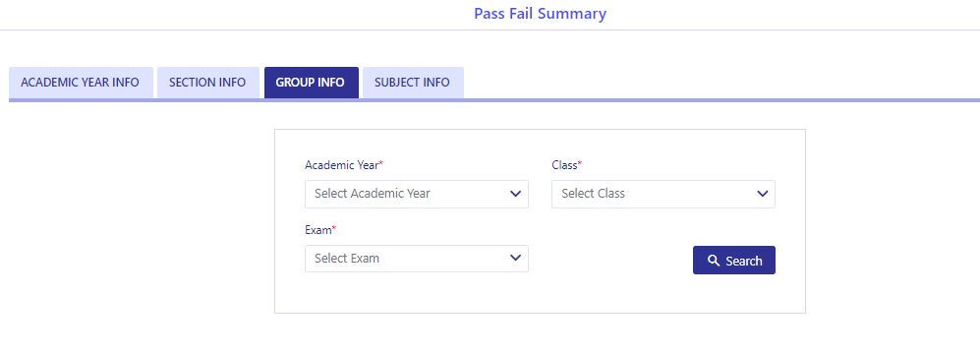Click the Class field label
The height and width of the screenshot is (354, 980).
(564, 165)
